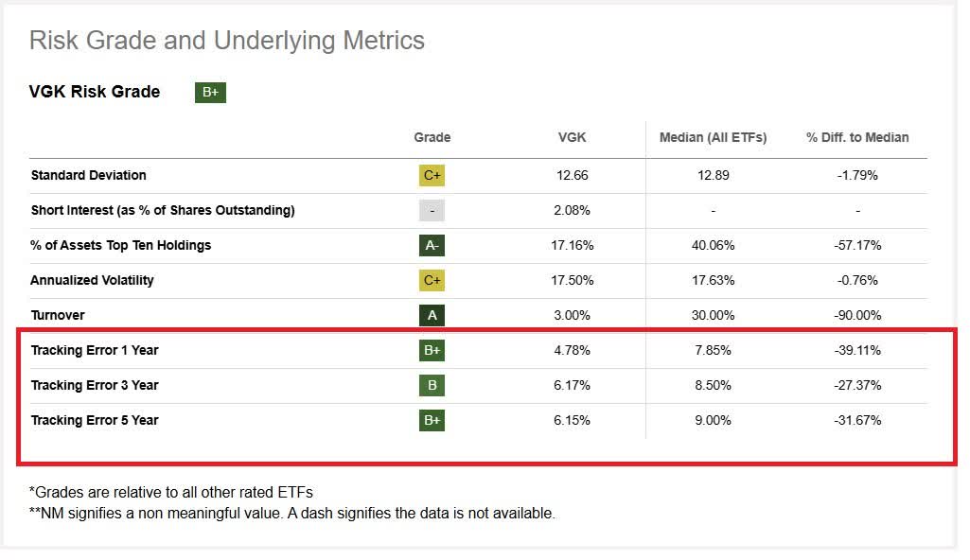The image size is (970, 560).
Task: Click the Grade column header
Action: tap(432, 137)
